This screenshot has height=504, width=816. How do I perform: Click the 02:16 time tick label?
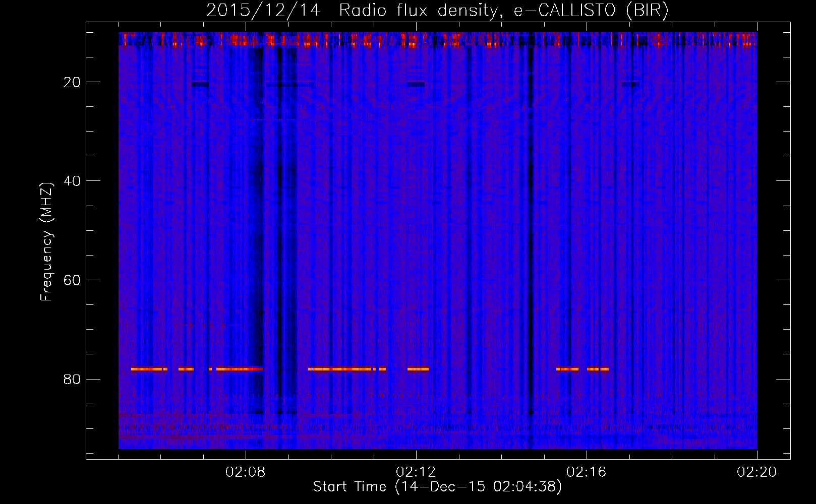pyautogui.click(x=587, y=472)
